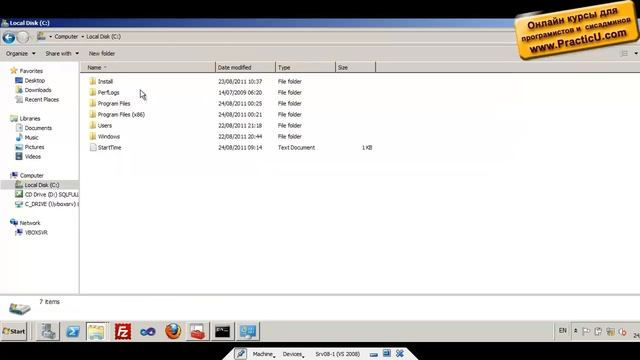Select the Install folder

[101, 82]
